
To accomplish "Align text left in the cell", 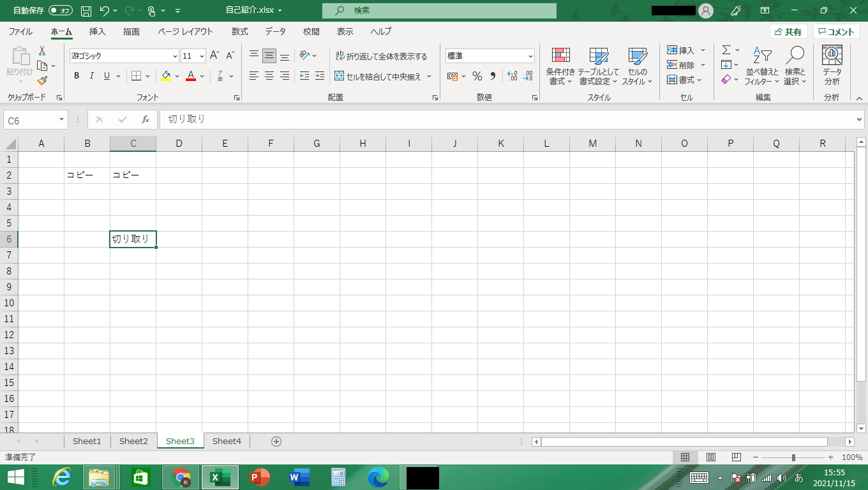I will [x=254, y=76].
